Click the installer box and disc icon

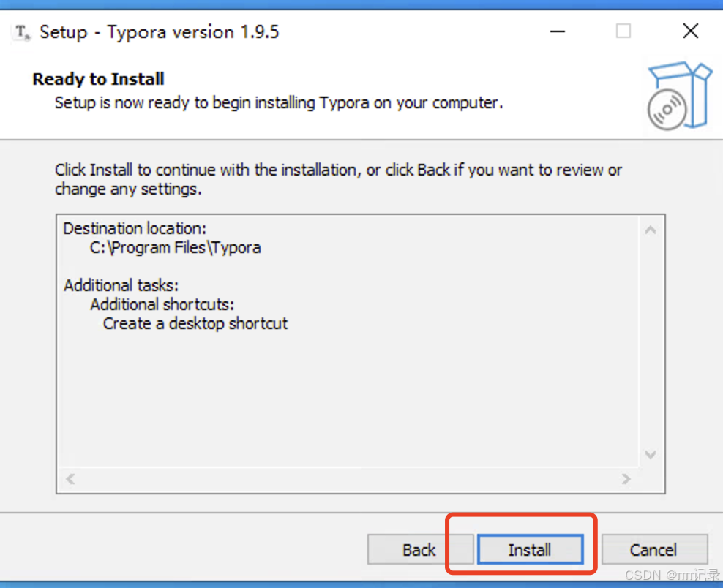(679, 96)
